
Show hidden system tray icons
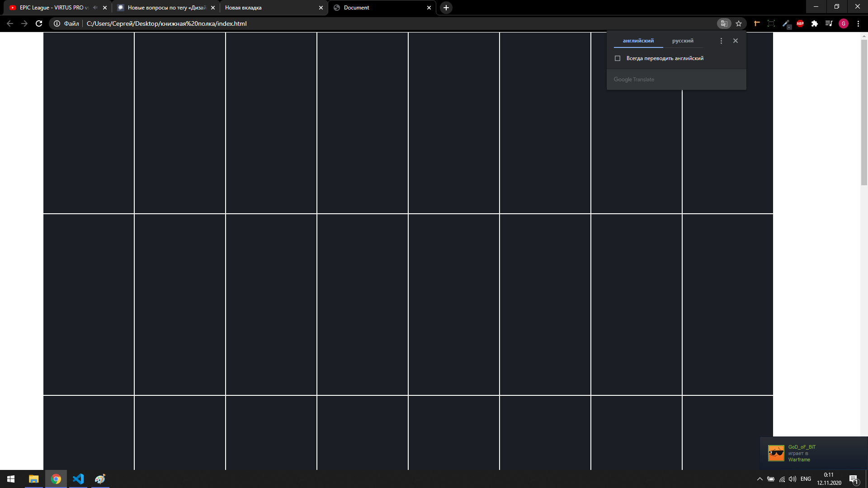tap(760, 479)
